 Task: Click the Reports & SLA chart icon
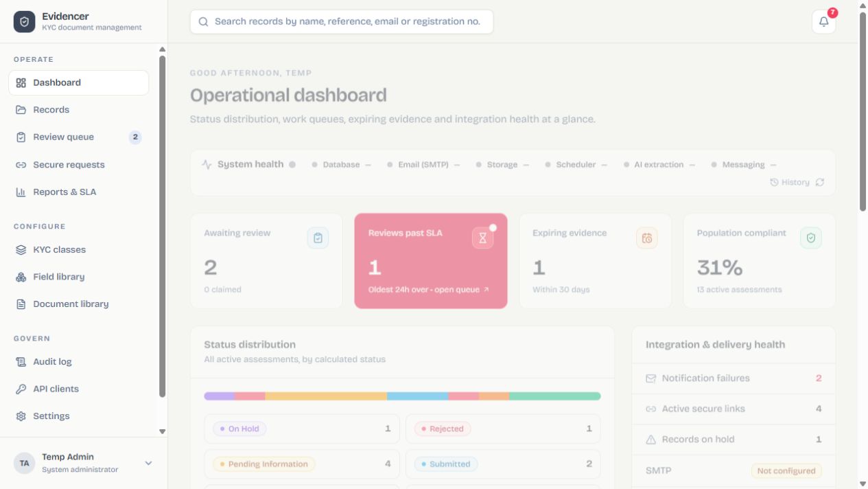[x=21, y=192]
